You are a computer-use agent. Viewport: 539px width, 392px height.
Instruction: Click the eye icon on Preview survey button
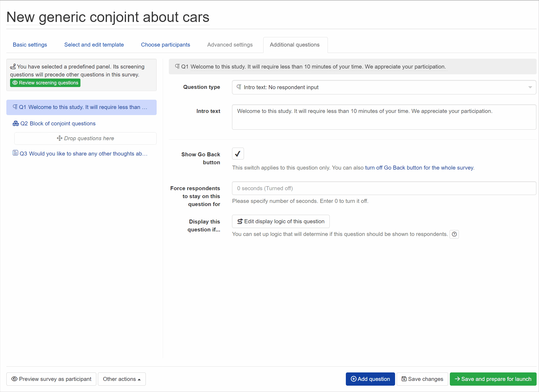coord(14,379)
